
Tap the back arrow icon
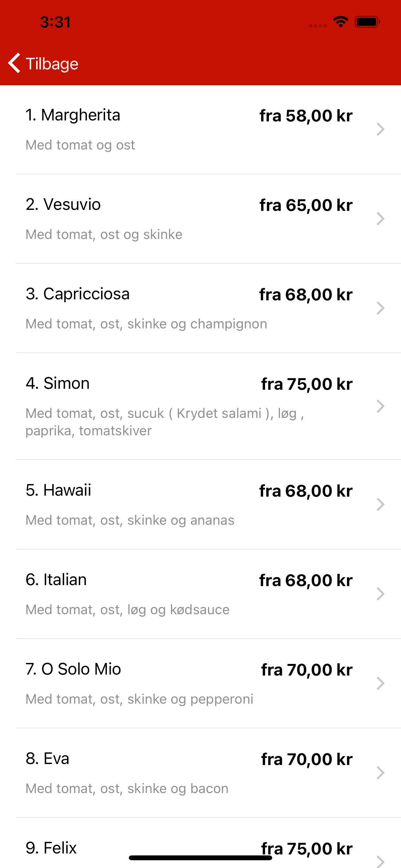coord(14,63)
